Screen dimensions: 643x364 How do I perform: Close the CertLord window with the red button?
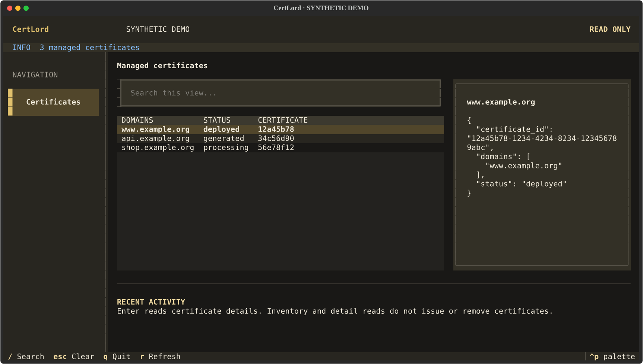10,8
